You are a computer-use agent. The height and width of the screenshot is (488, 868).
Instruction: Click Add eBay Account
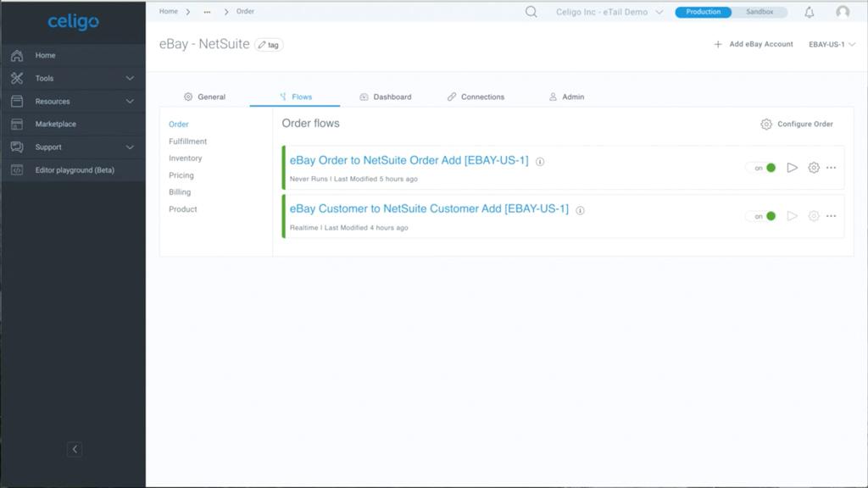[x=754, y=44]
